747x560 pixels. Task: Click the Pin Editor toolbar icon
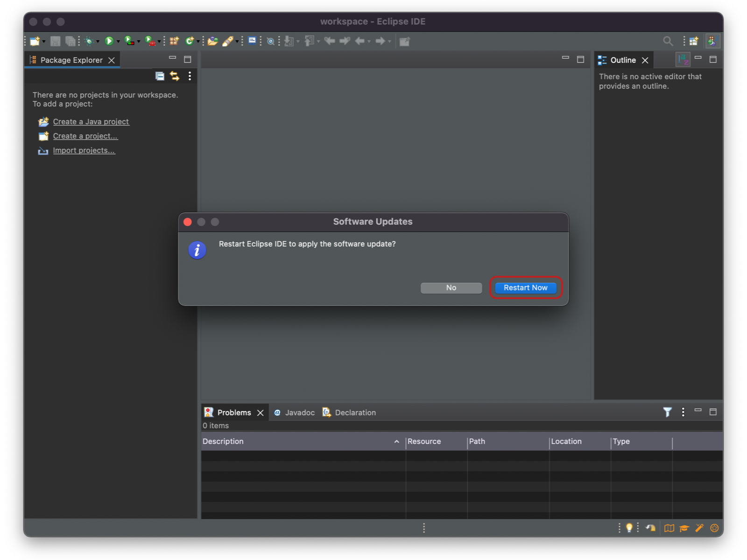point(404,41)
